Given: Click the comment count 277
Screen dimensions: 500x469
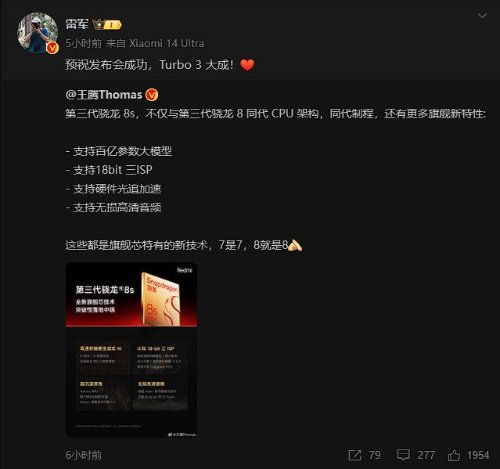Looking at the screenshot, I should (426, 455).
